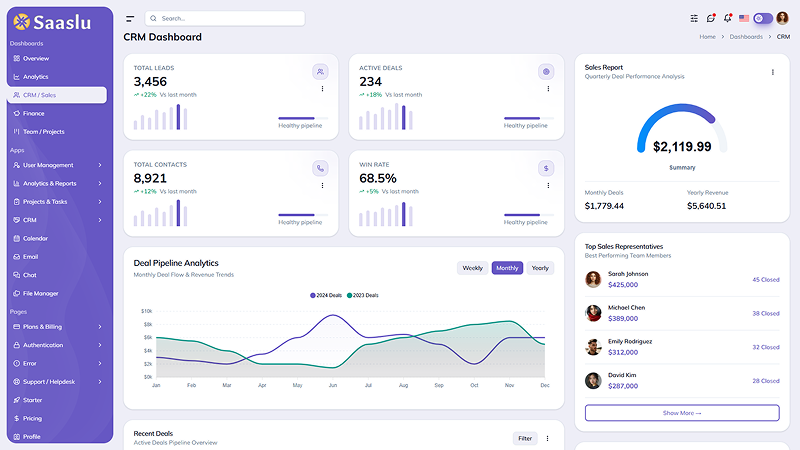
Task: Open the Win Rate card options menu
Action: pyautogui.click(x=548, y=186)
